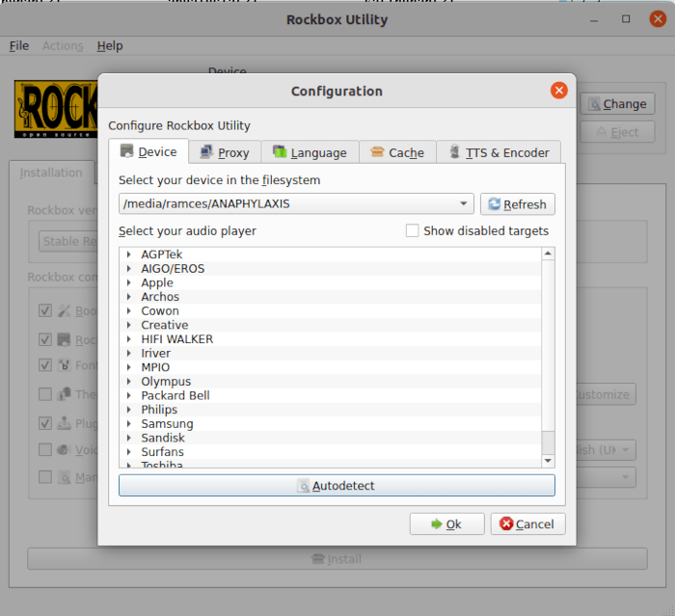675x616 pixels.
Task: Expand the Apple tree node
Action: tap(128, 282)
